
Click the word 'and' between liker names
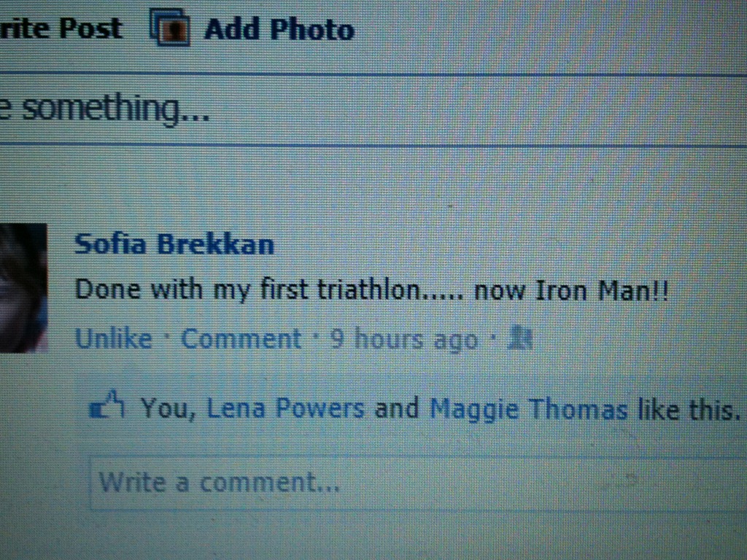click(397, 409)
